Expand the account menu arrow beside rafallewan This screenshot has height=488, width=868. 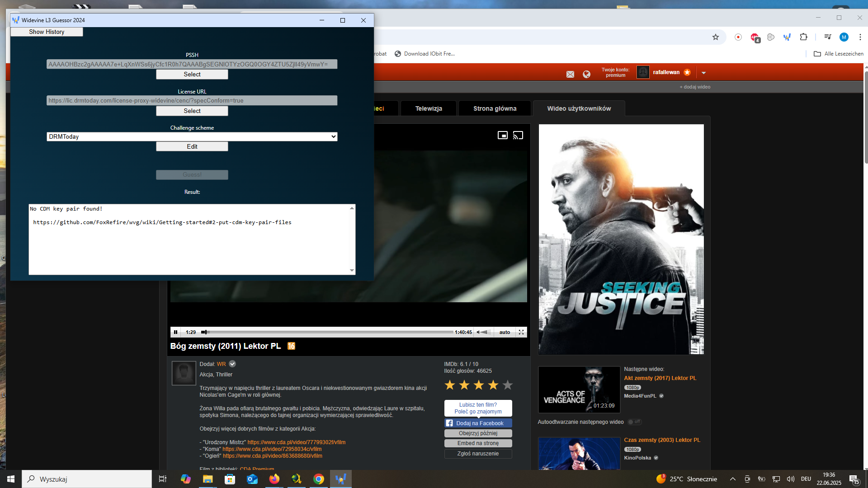pyautogui.click(x=703, y=73)
